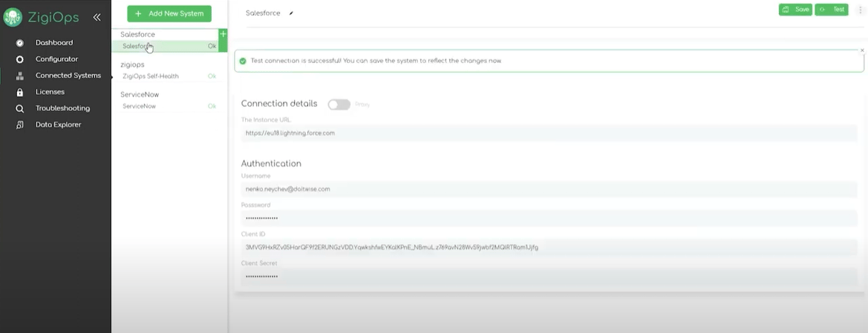Viewport: 868px width, 333px height.
Task: Click the ZigiOps octopus logo
Action: pos(13,17)
